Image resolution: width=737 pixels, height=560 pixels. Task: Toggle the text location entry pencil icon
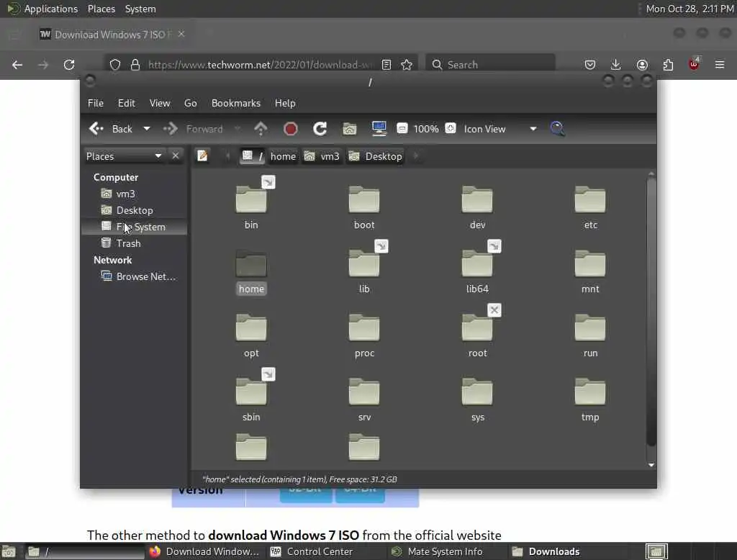click(x=202, y=155)
